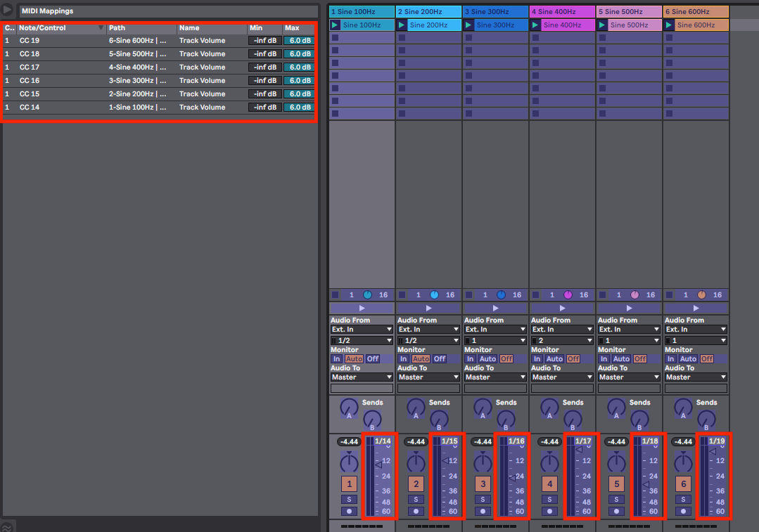Open Audio To Master dropdown on track 1
The height and width of the screenshot is (532, 759).
(x=362, y=377)
